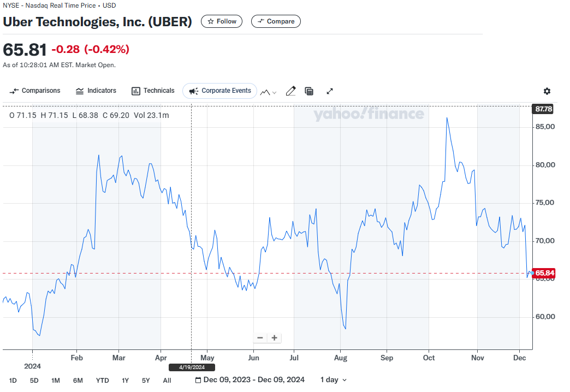The height and width of the screenshot is (392, 570).
Task: Select the YTD time range
Action: [103, 381]
